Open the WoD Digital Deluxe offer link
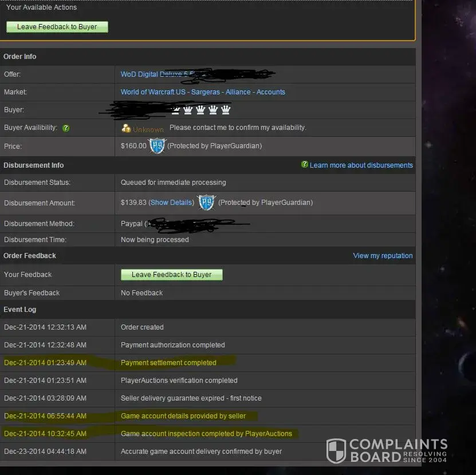 click(152, 74)
